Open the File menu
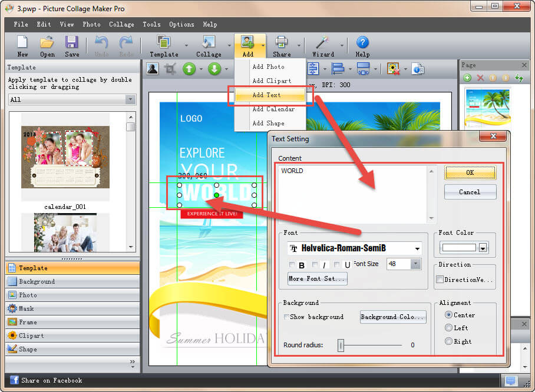This screenshot has height=392, width=535. [21, 24]
